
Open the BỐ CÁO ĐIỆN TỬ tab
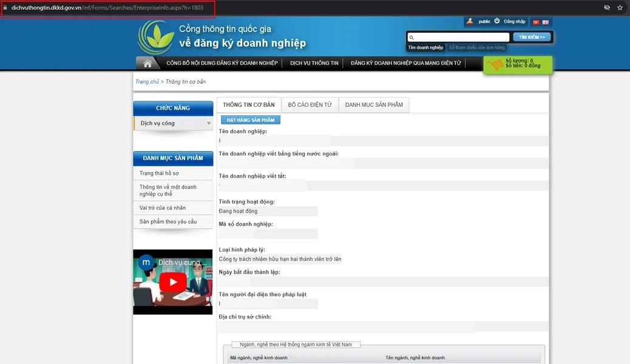(x=310, y=105)
